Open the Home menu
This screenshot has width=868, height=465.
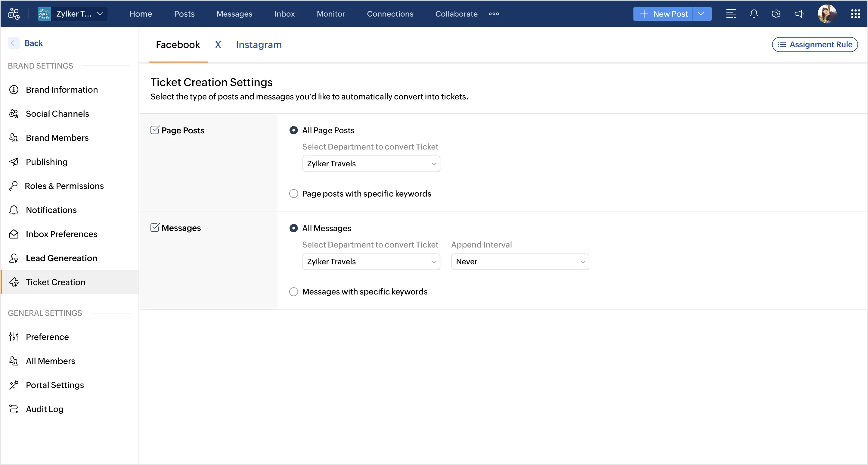point(141,14)
